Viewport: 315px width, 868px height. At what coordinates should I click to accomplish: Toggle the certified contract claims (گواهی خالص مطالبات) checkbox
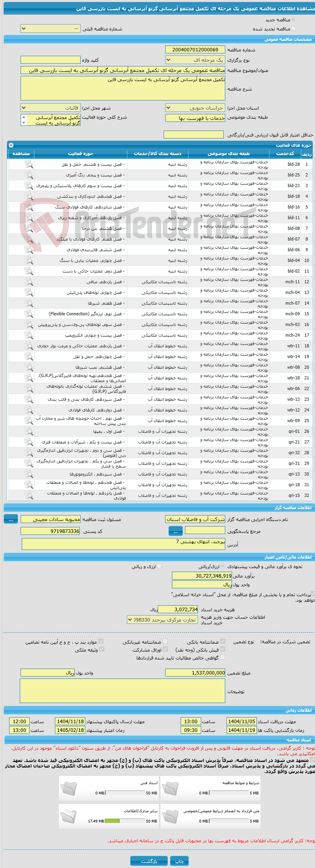coord(223,657)
